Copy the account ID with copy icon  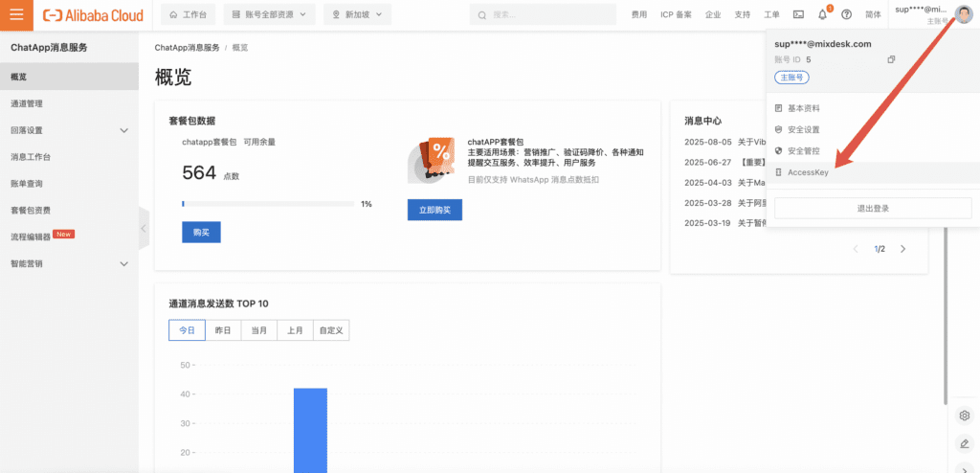point(891,59)
